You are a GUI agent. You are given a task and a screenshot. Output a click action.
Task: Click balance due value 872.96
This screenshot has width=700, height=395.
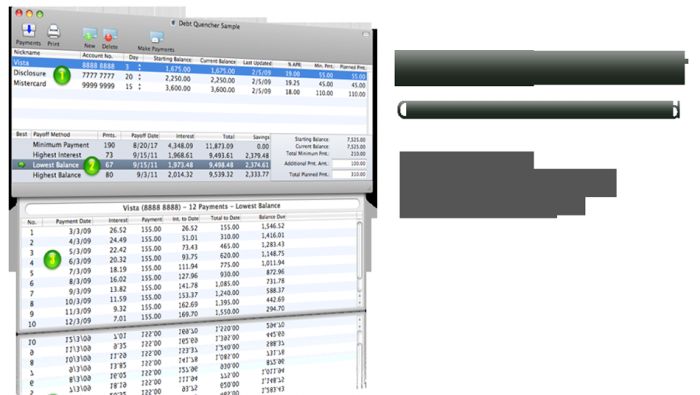pos(275,272)
